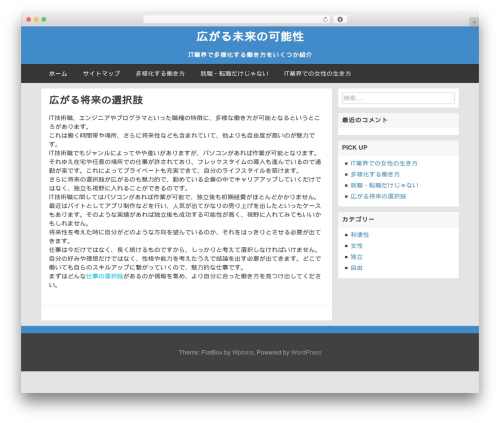This screenshot has width=500, height=423.
Task: Open the 自由 category link
Action: pos(357,268)
